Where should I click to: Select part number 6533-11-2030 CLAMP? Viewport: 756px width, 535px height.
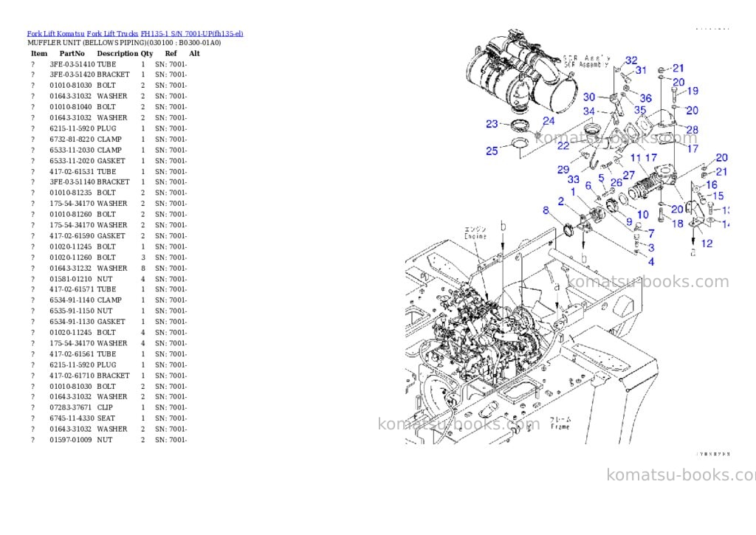click(x=86, y=150)
